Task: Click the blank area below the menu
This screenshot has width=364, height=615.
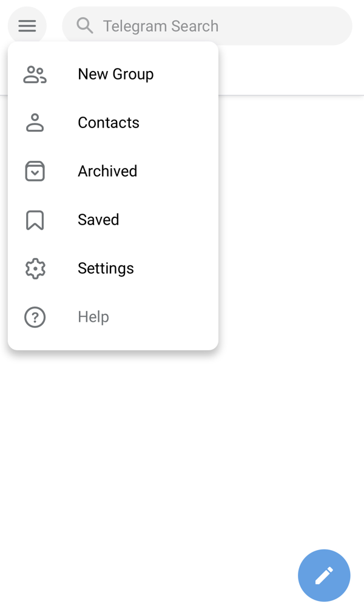Action: coord(182,455)
